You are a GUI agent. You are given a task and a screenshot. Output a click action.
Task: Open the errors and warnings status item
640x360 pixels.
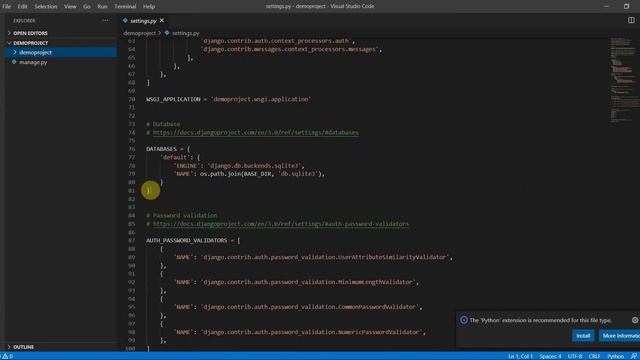[7, 356]
